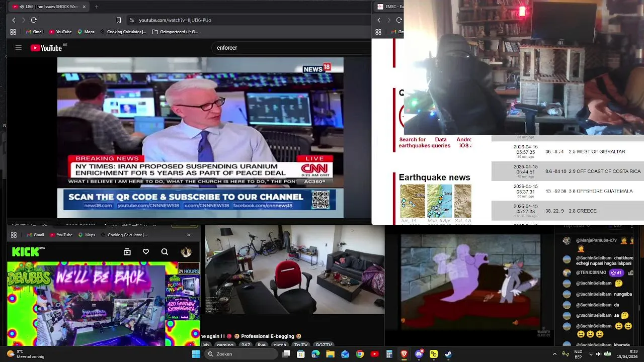Open Google Chrome from taskbar
The width and height of the screenshot is (644, 362).
pos(360,354)
